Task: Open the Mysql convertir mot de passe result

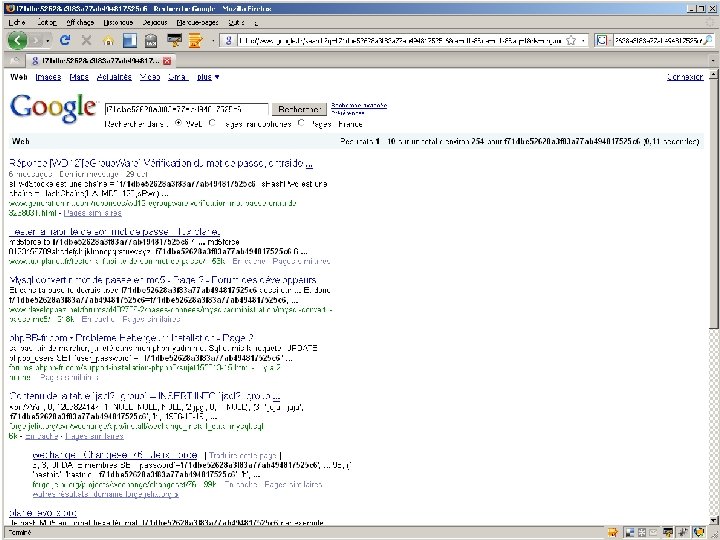Action: tap(163, 280)
